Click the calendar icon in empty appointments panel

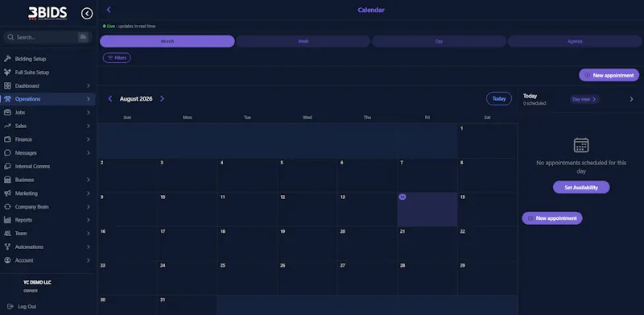(x=581, y=145)
